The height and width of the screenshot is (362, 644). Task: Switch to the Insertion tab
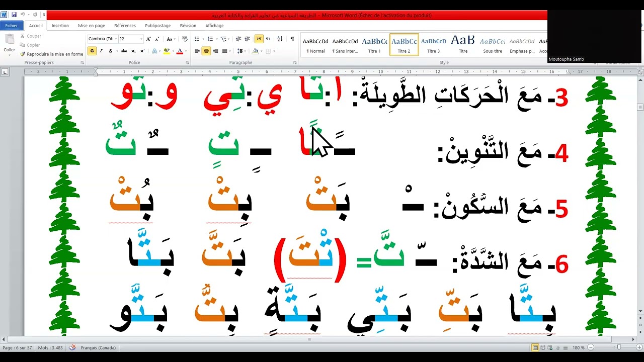click(x=60, y=26)
